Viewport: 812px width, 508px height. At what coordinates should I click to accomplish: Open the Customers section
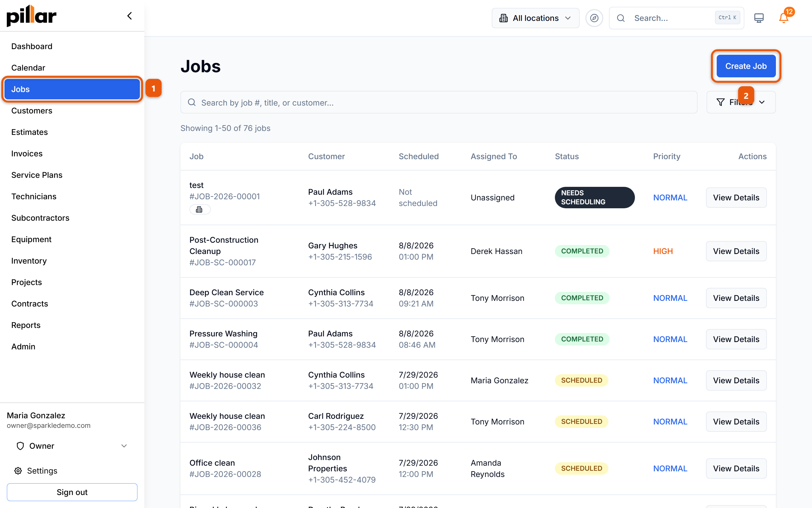32,111
